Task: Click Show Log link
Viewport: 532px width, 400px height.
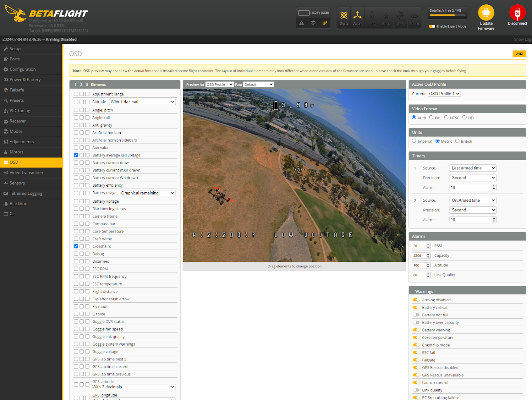Action: (x=522, y=39)
